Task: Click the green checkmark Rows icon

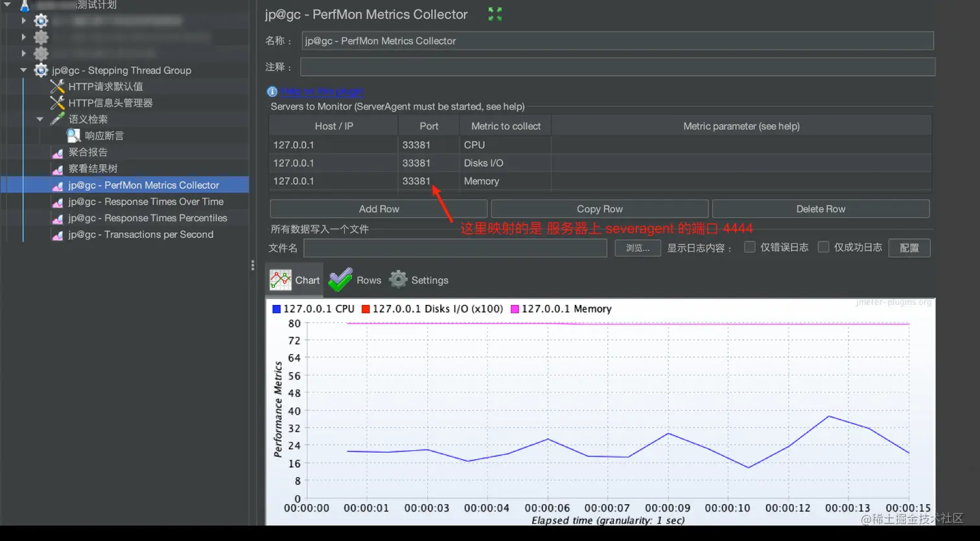Action: 340,280
